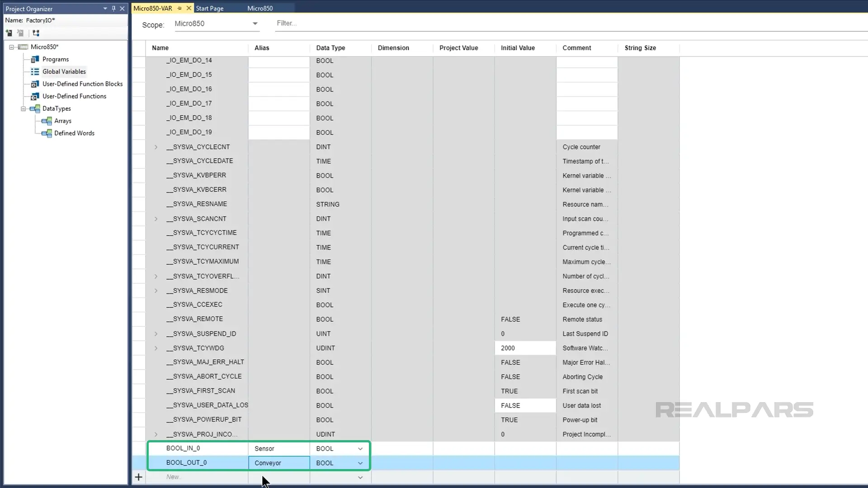This screenshot has height=488, width=868.
Task: Click the Project Value column header
Action: [463, 48]
